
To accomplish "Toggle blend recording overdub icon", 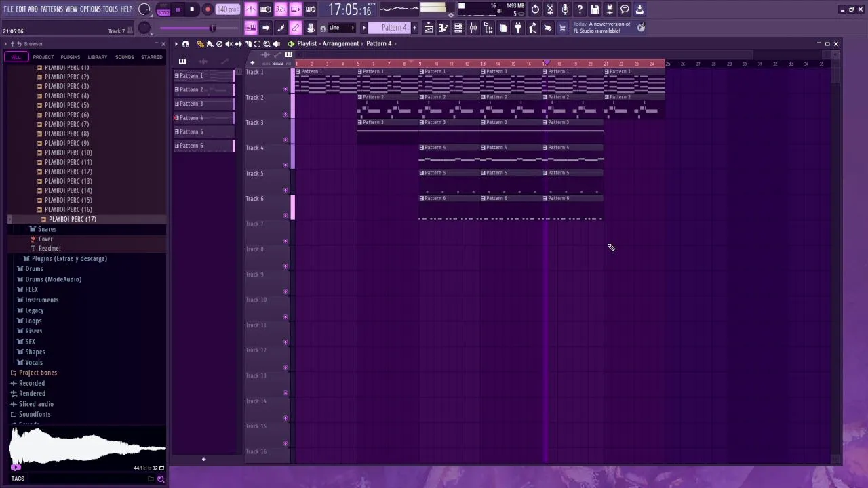I will coord(296,9).
